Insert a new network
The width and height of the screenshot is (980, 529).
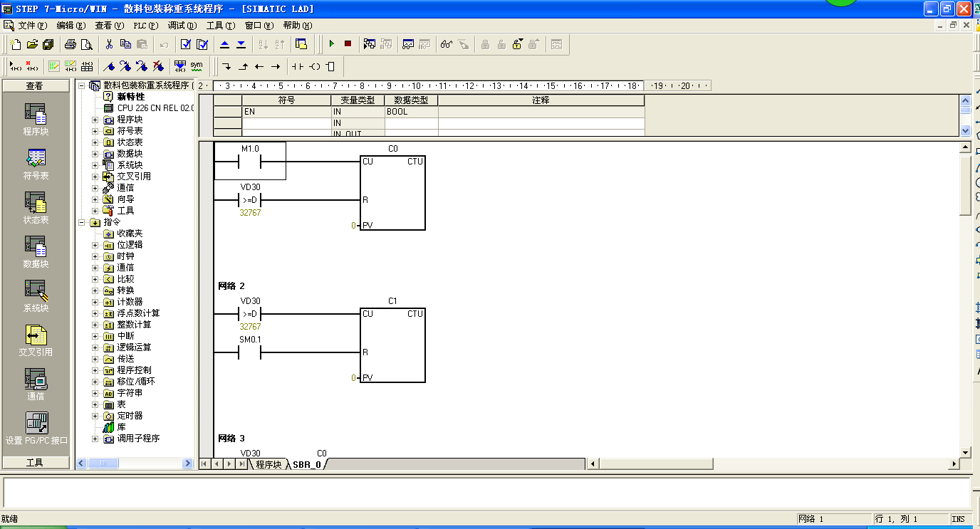(16, 66)
